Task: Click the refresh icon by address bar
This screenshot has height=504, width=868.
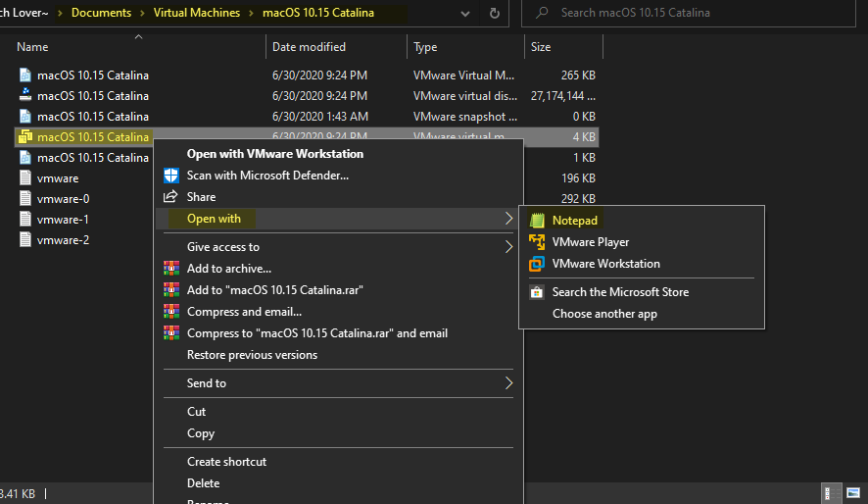Action: coord(495,13)
